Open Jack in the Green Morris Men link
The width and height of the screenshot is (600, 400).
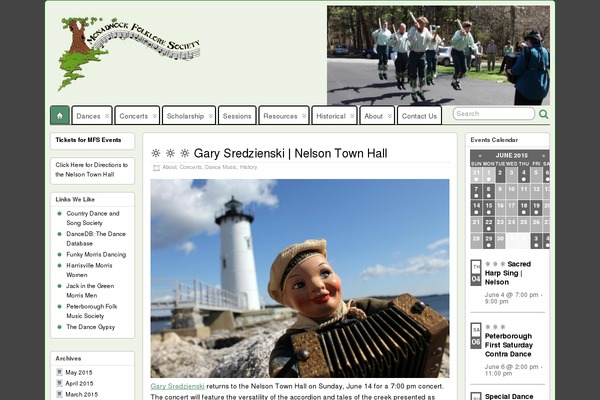(90, 291)
